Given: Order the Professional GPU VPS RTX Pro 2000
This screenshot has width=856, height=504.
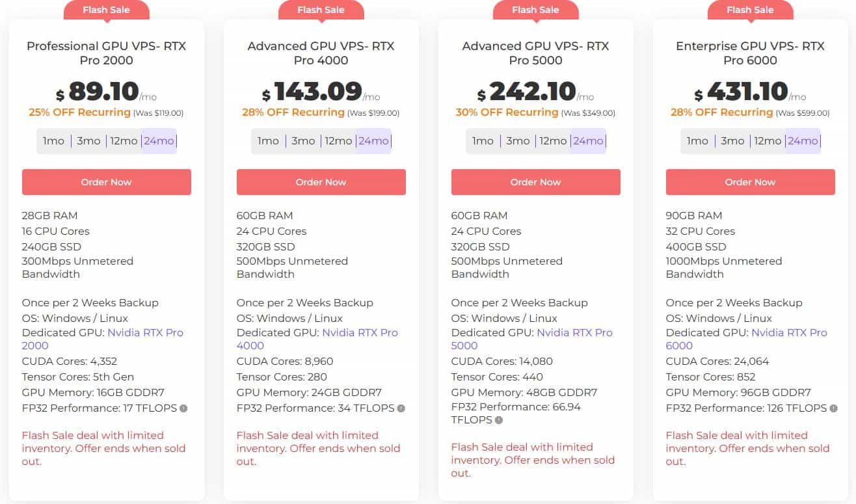Looking at the screenshot, I should click(107, 182).
